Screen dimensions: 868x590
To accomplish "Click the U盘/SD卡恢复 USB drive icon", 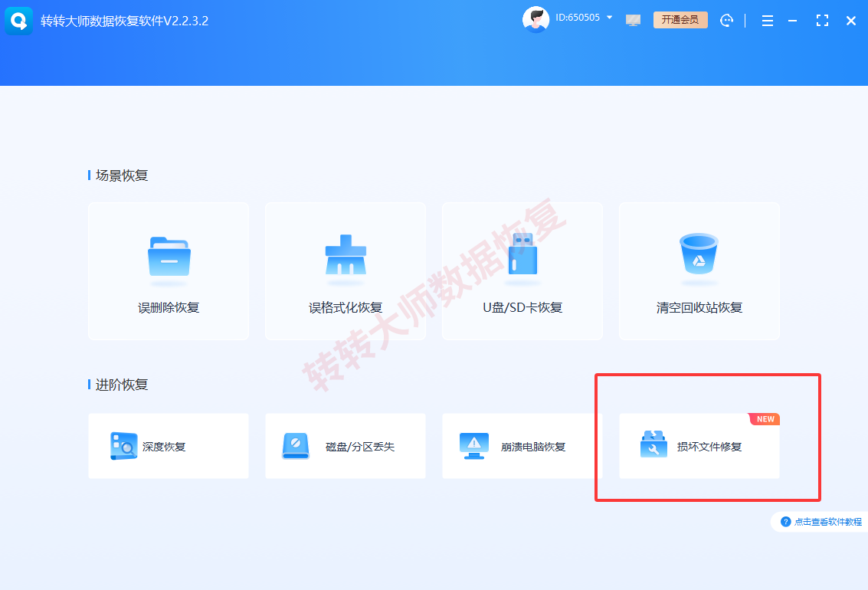I will tap(522, 254).
